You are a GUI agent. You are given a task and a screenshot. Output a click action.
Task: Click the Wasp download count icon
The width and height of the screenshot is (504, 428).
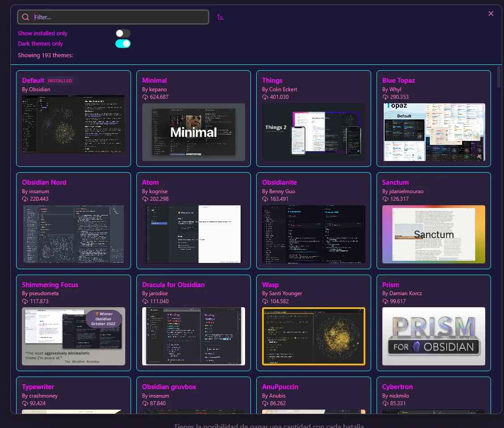coord(265,301)
